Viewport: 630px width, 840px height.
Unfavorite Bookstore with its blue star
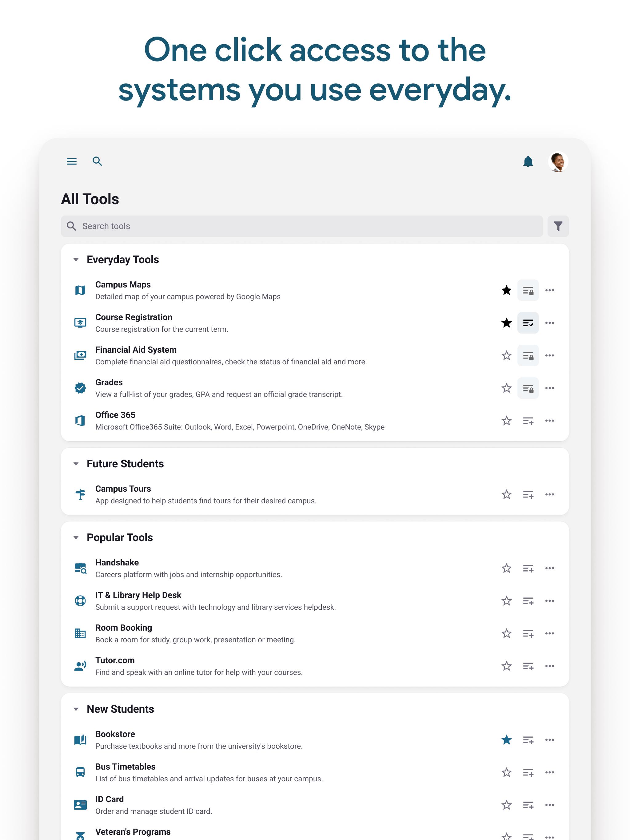click(x=506, y=740)
